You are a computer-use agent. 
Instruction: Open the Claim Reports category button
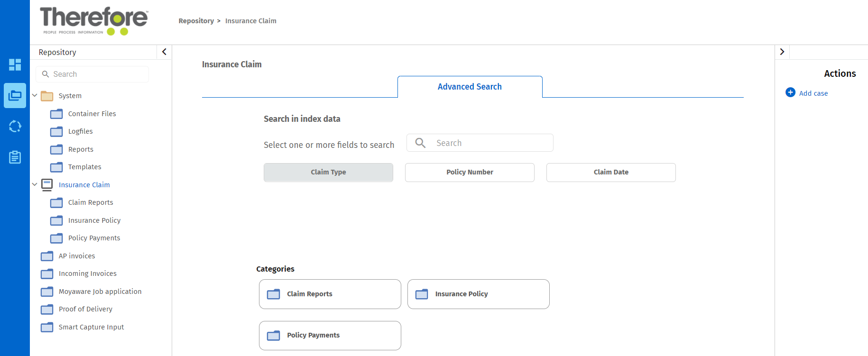330,294
